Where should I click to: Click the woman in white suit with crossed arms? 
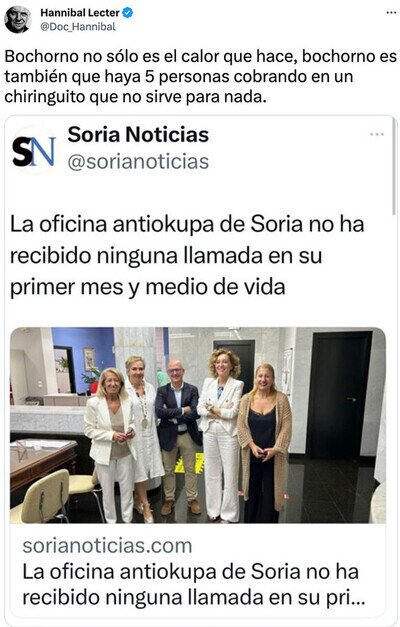221,434
